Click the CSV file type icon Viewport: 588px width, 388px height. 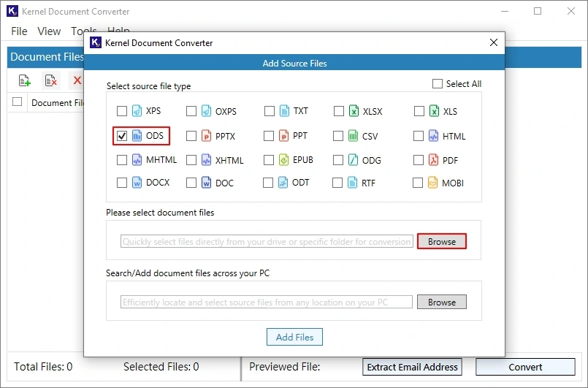click(354, 135)
